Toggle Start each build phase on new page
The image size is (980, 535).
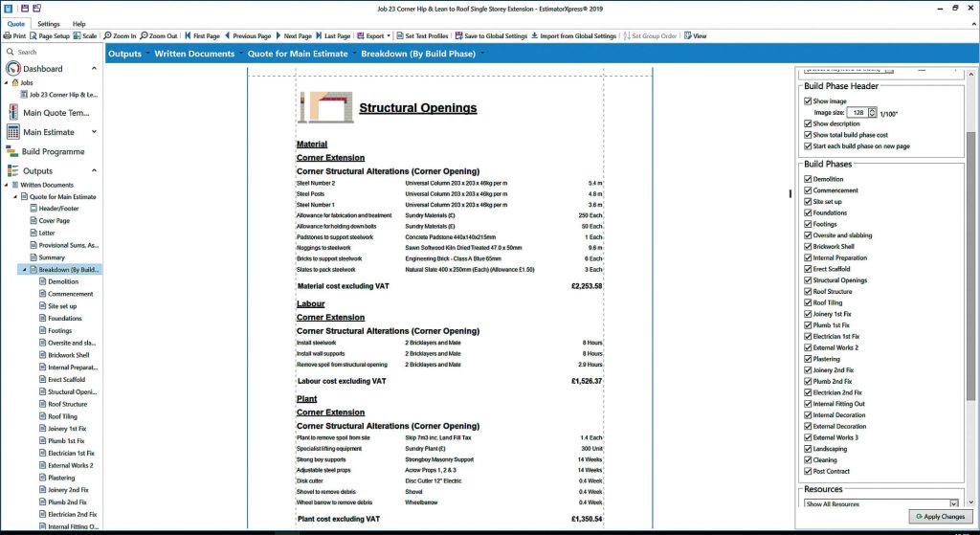coord(808,145)
